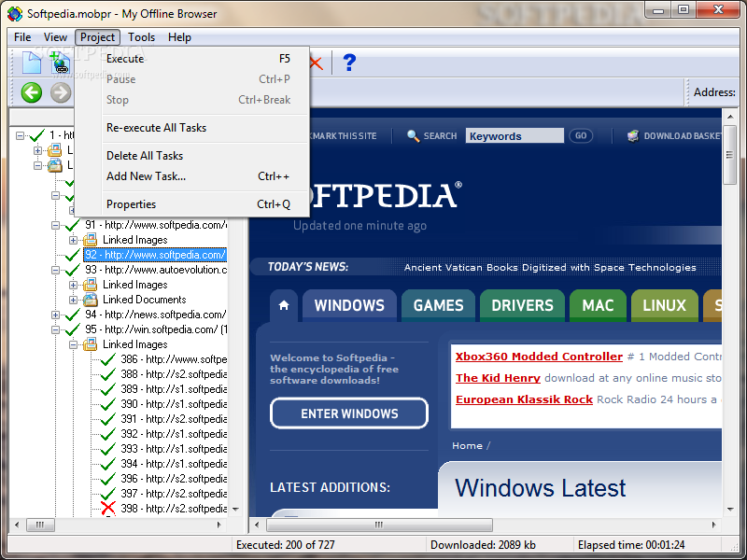Select the task 95 win.softpedia.com row
Screen dimensions: 747x560
(x=156, y=329)
